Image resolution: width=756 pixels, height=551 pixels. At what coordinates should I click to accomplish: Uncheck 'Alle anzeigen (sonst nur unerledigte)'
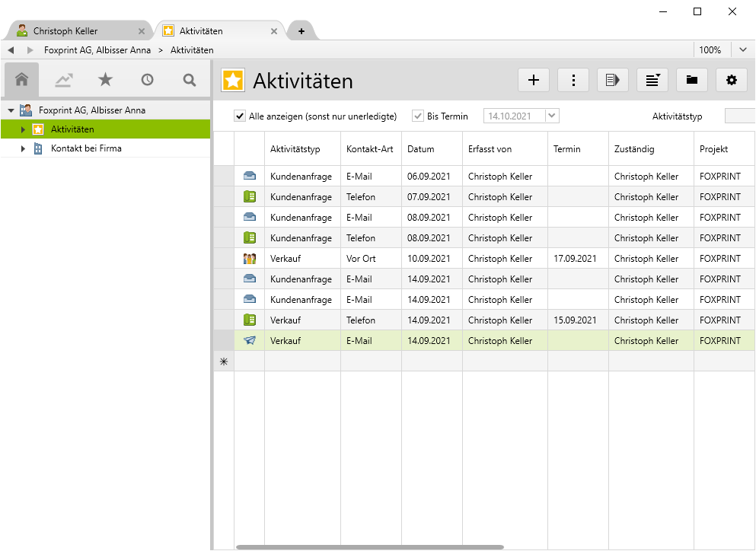240,116
